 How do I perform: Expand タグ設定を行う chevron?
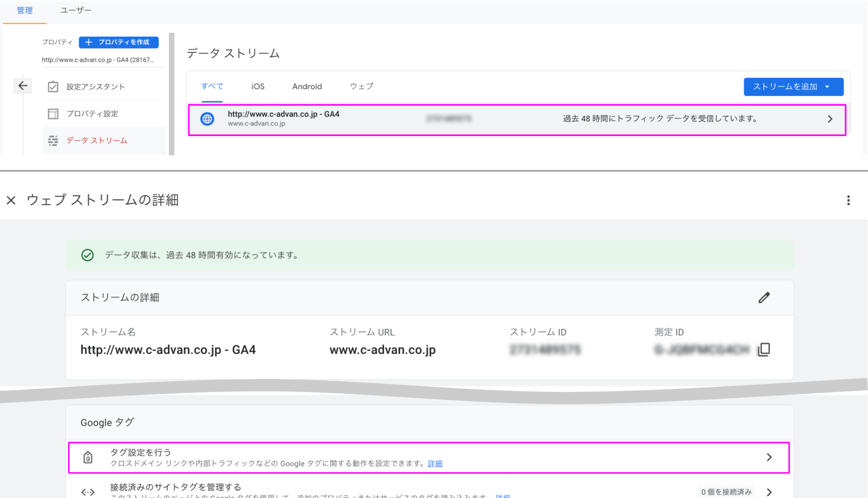(x=769, y=457)
